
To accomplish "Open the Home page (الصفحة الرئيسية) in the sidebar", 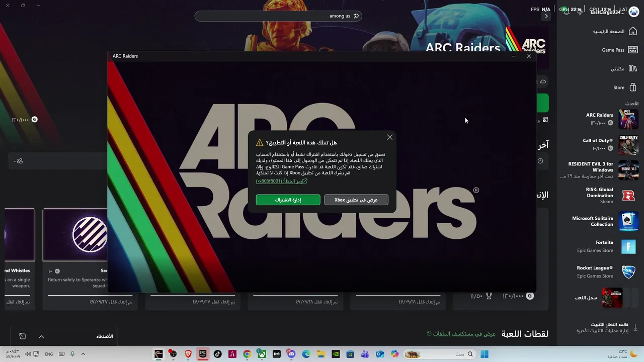I will click(x=615, y=31).
